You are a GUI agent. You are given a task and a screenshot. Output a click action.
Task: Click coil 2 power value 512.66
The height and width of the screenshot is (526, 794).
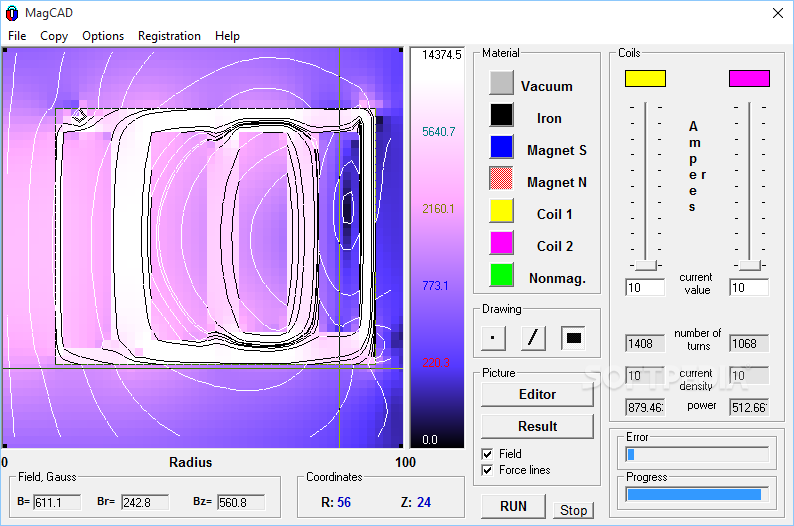click(x=749, y=408)
